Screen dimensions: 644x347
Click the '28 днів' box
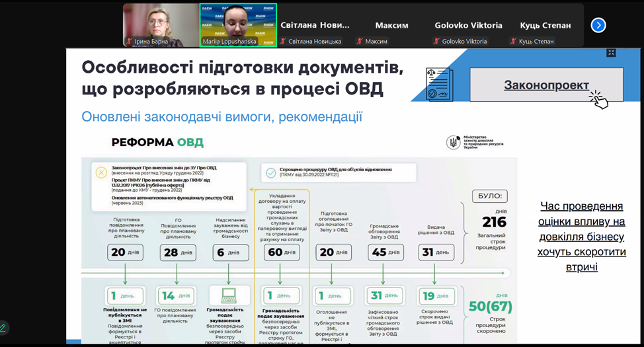178,252
